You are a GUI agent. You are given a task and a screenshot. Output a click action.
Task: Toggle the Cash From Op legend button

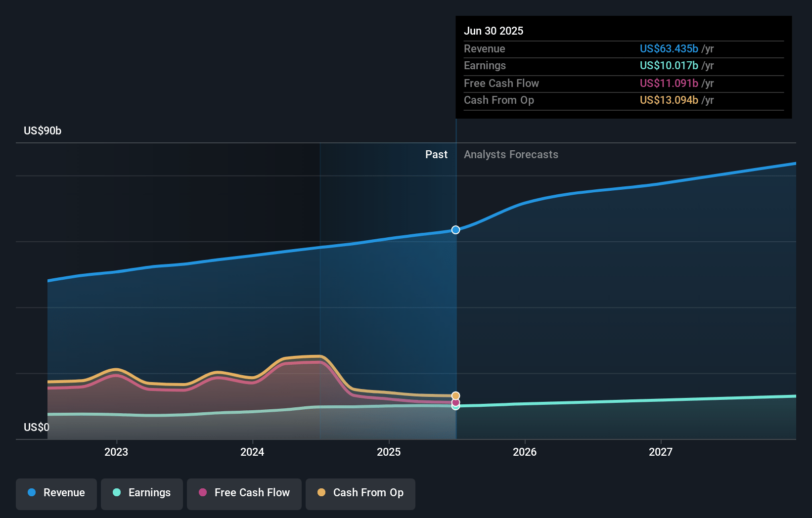tap(361, 493)
